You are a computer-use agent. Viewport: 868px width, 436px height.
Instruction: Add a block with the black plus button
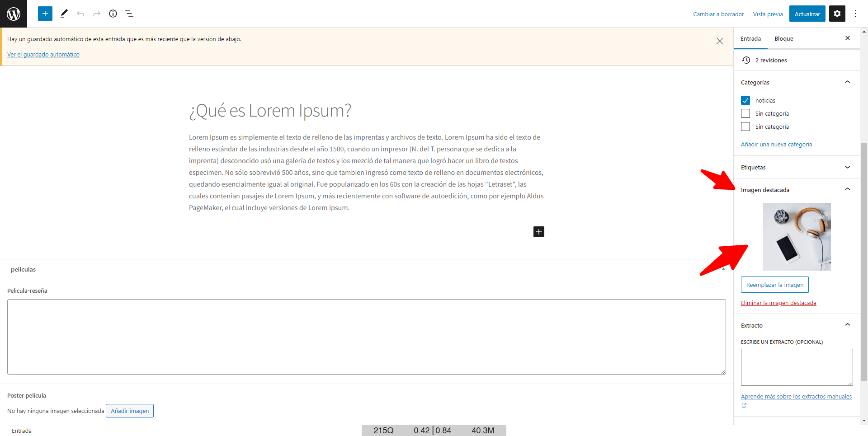(539, 232)
